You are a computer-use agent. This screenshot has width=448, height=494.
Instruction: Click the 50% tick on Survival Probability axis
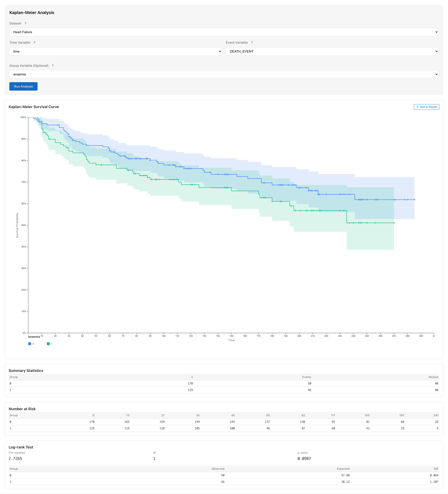24,225
